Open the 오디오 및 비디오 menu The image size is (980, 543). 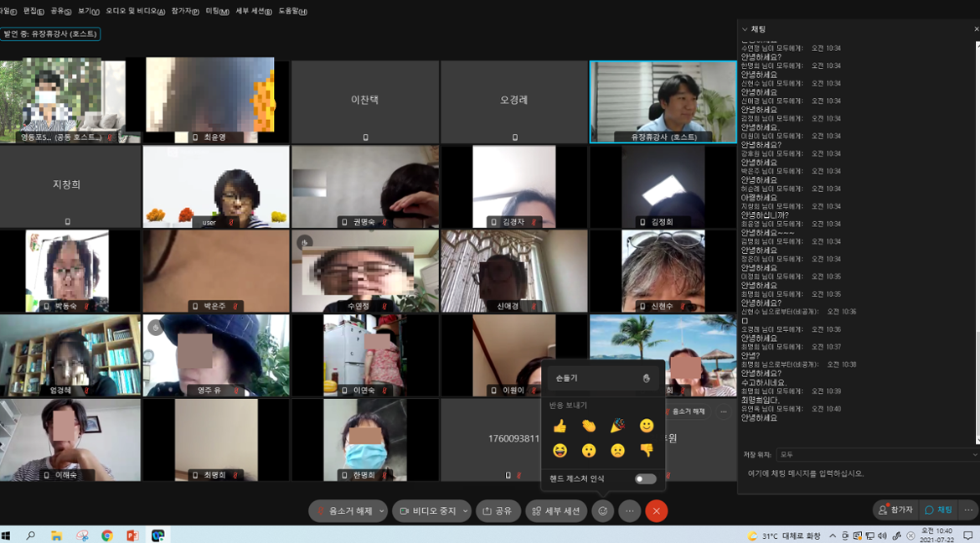(x=134, y=12)
